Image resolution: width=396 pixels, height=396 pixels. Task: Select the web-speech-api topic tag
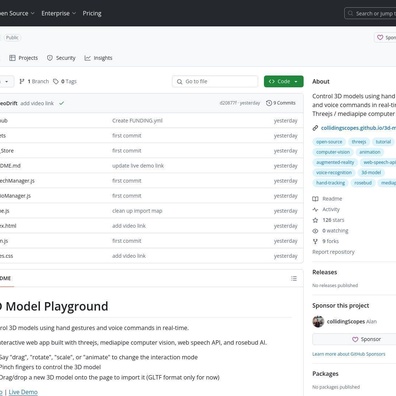coord(378,162)
